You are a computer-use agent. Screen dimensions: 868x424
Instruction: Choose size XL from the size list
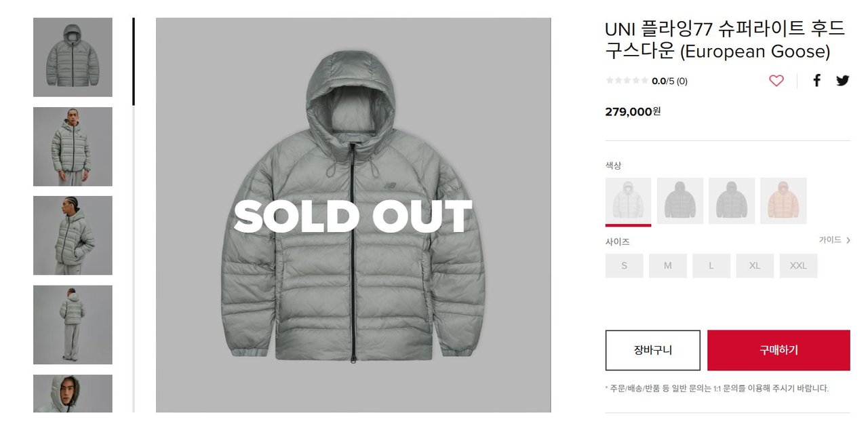(755, 265)
